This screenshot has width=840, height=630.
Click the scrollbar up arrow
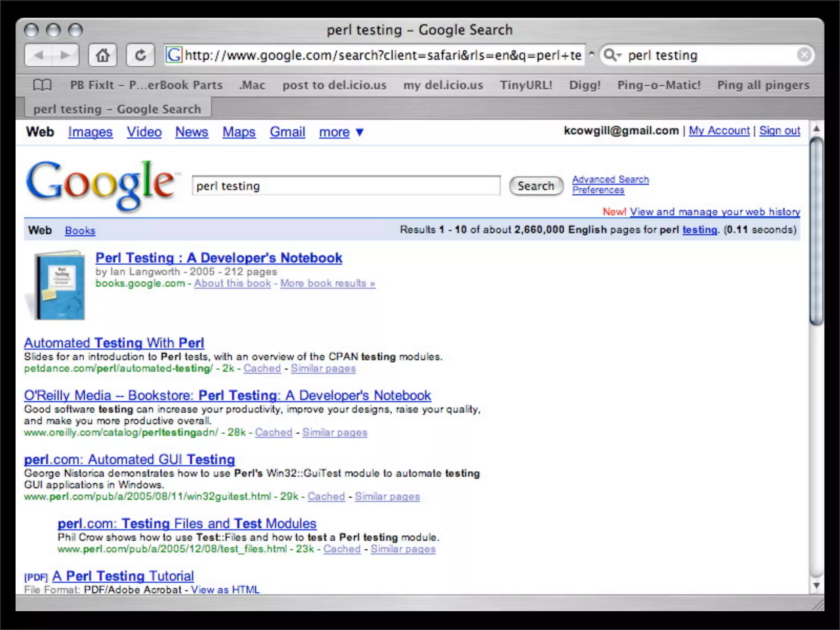pyautogui.click(x=816, y=129)
